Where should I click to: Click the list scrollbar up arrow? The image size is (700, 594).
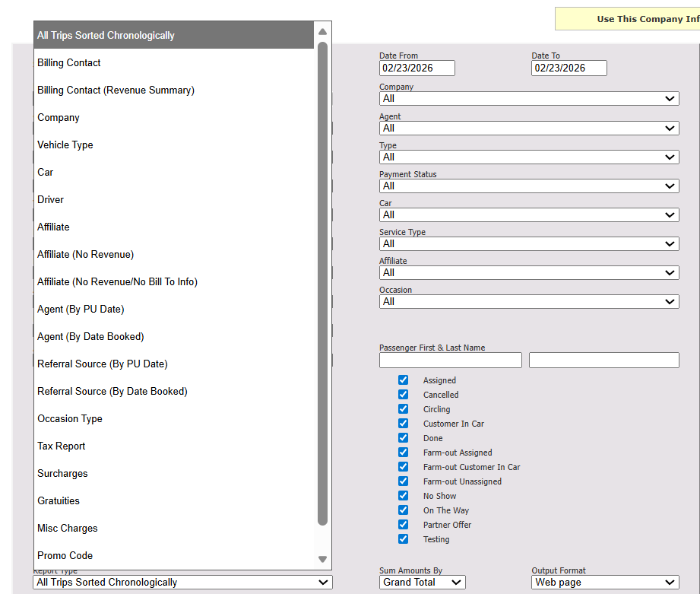pos(322,32)
